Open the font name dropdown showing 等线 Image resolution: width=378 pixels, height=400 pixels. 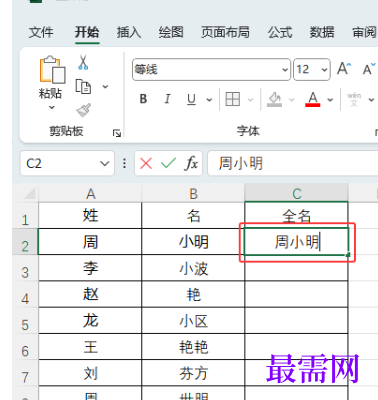click(x=211, y=70)
